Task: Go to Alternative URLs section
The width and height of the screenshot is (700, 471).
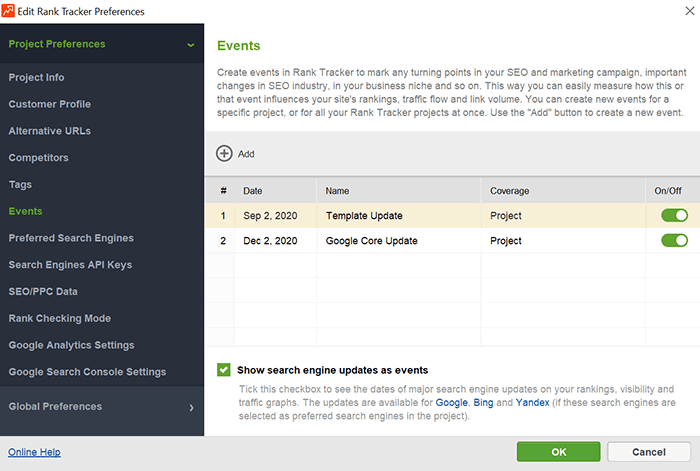Action: (50, 131)
